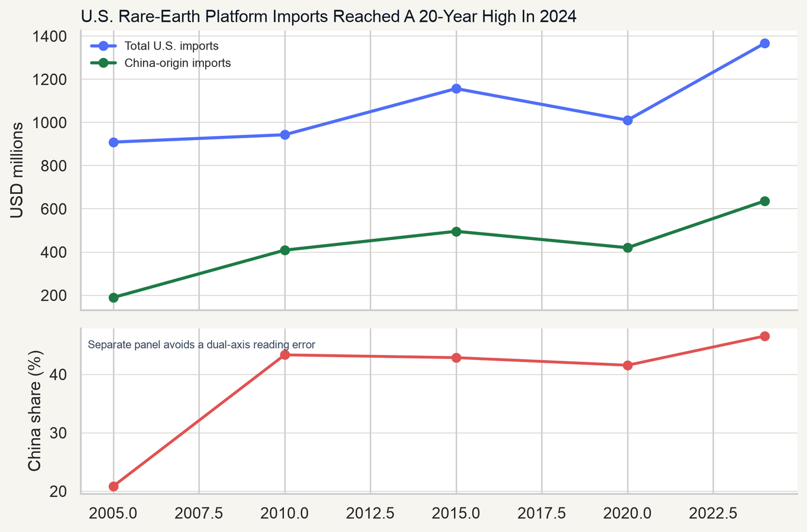Click the red 2020 China share data point
Screen dimensions: 807x532
coord(628,365)
